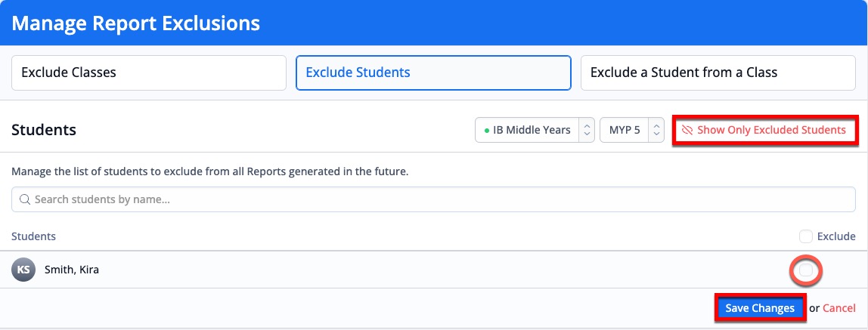Switch to the Exclude Classes tab

(149, 72)
